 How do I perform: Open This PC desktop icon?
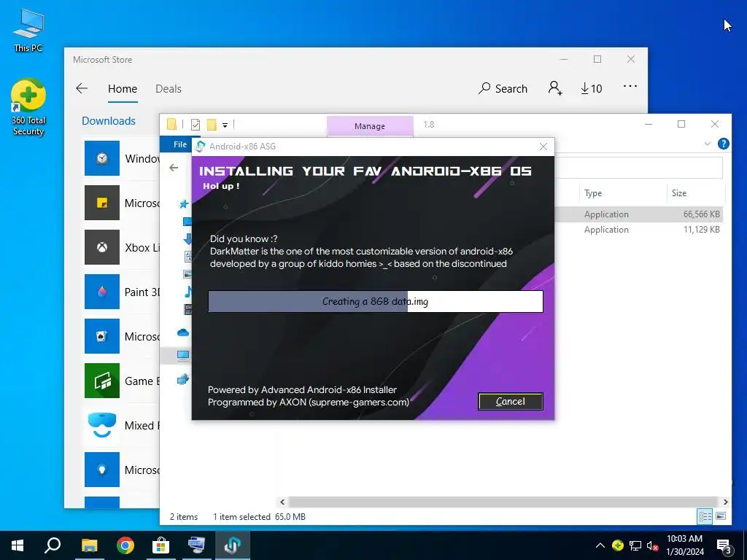tap(28, 30)
